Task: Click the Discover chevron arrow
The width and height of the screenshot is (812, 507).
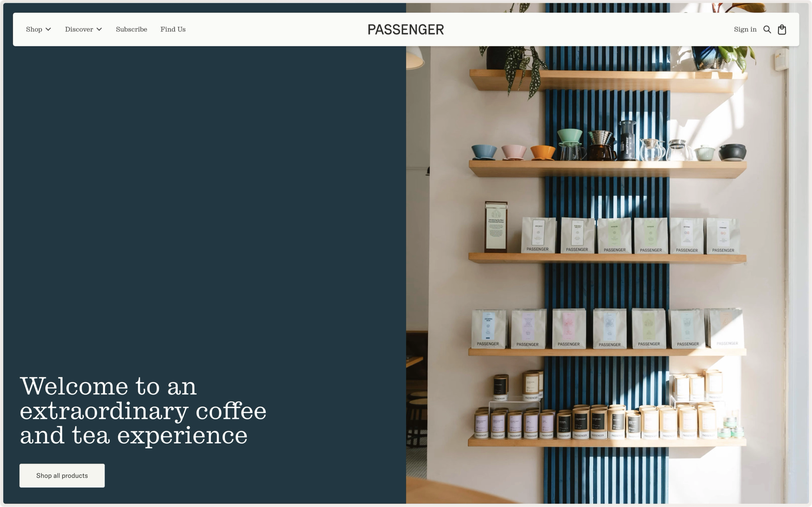Action: (99, 29)
